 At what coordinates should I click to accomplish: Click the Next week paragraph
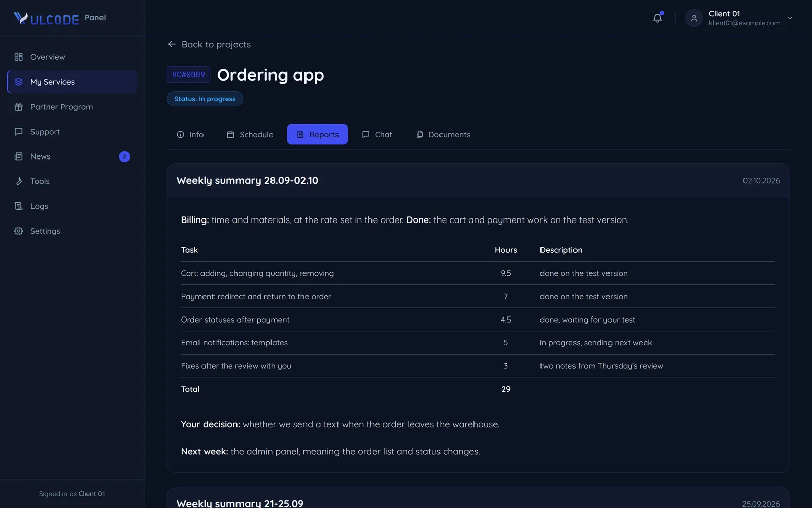330,451
